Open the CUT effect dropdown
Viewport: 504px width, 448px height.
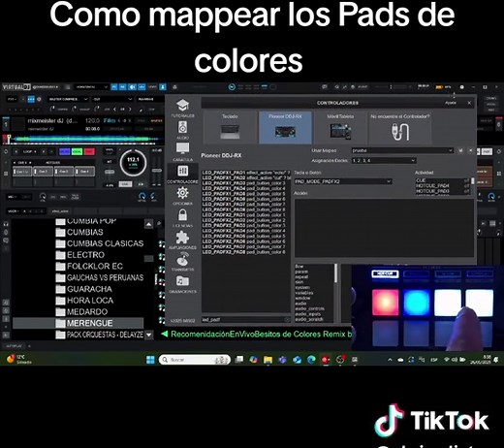pyautogui.click(x=112, y=99)
